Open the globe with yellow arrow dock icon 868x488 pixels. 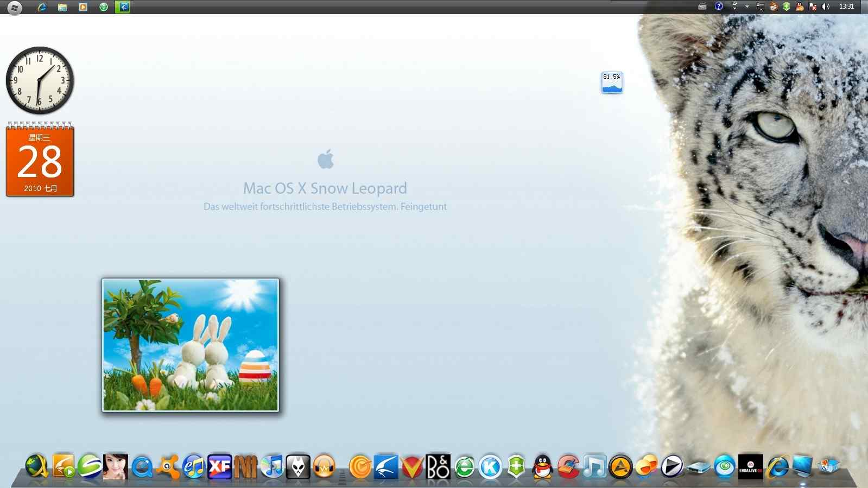point(37,467)
